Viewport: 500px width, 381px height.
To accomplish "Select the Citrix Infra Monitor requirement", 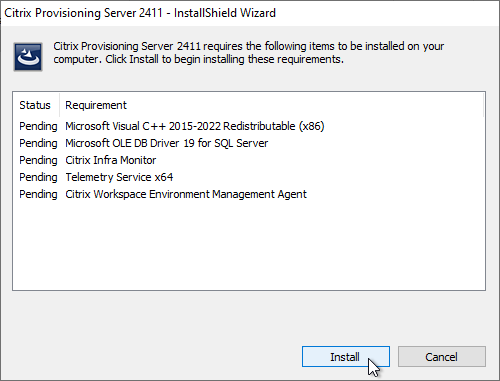I will point(111,160).
